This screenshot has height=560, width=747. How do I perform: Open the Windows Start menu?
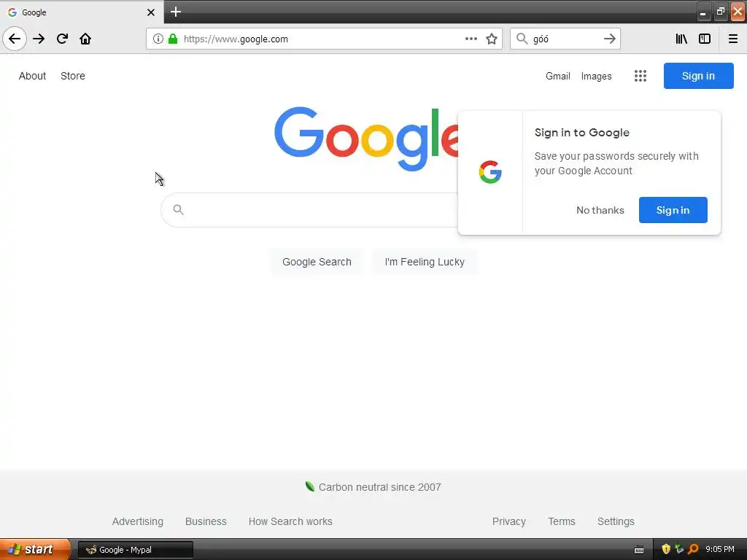coord(35,549)
